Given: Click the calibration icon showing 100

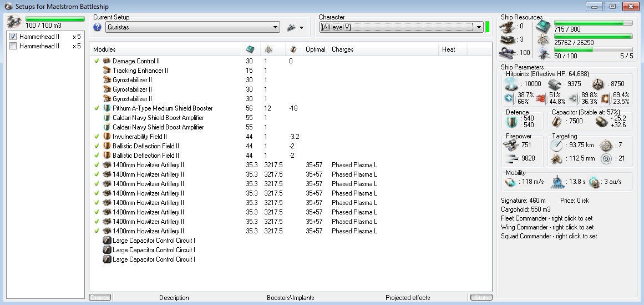Looking at the screenshot, I should (x=507, y=53).
